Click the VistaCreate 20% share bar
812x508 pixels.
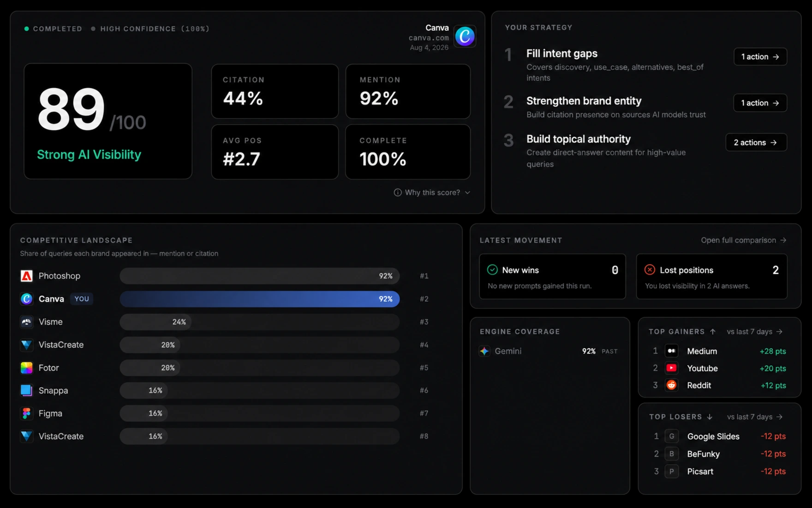coord(150,345)
